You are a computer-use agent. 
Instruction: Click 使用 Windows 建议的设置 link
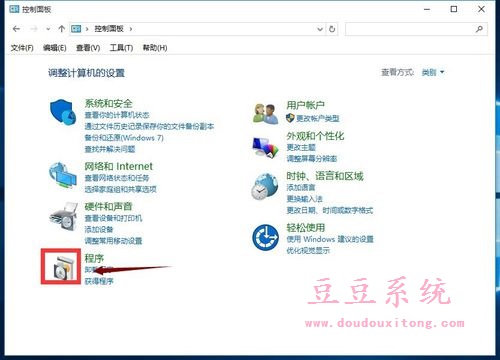coord(330,239)
